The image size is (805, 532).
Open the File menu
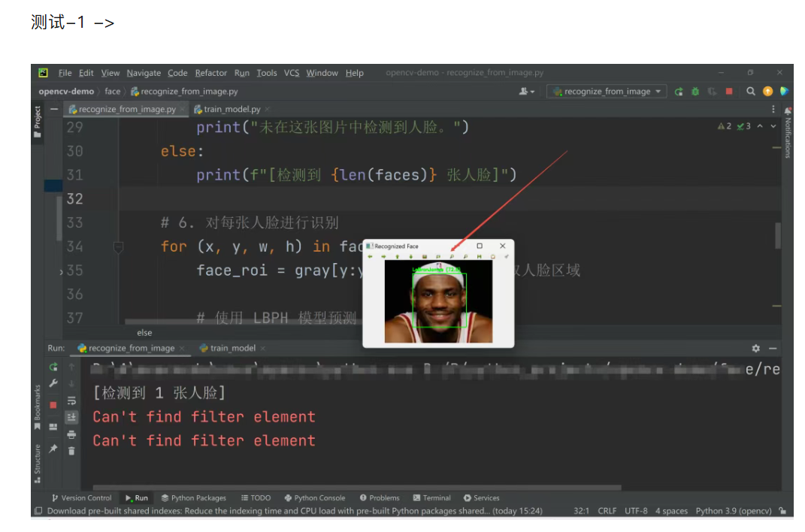point(65,73)
